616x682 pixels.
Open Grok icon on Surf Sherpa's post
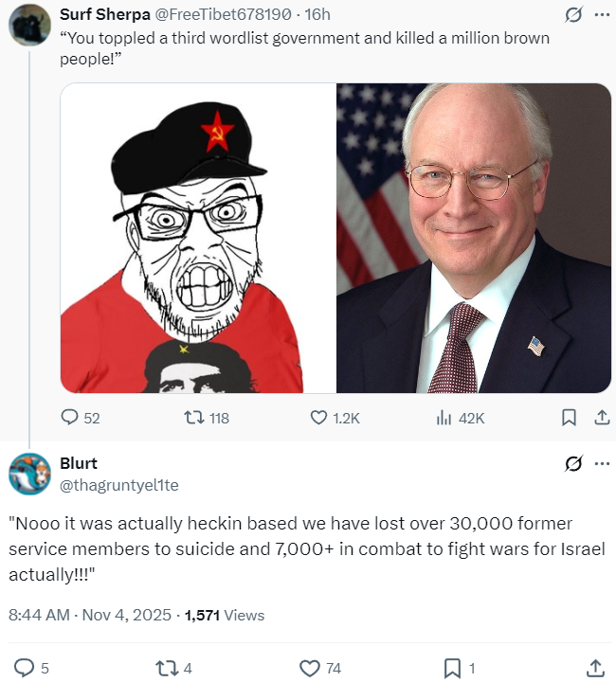(573, 15)
